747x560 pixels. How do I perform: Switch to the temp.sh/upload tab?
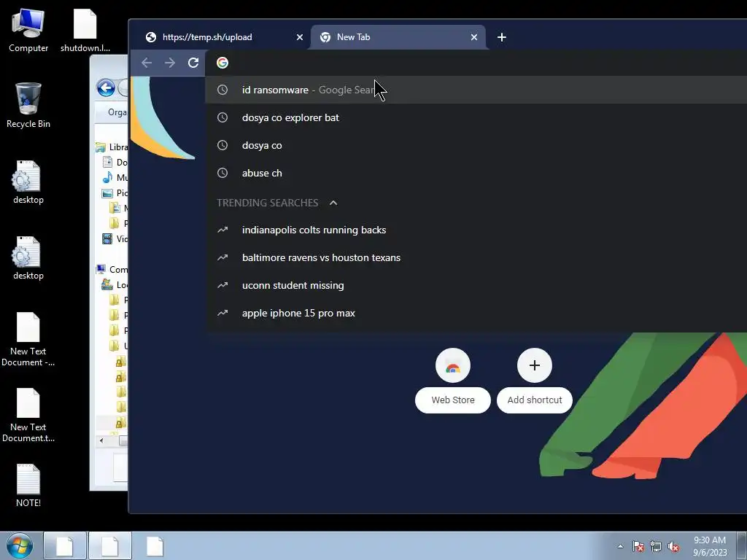coord(224,37)
